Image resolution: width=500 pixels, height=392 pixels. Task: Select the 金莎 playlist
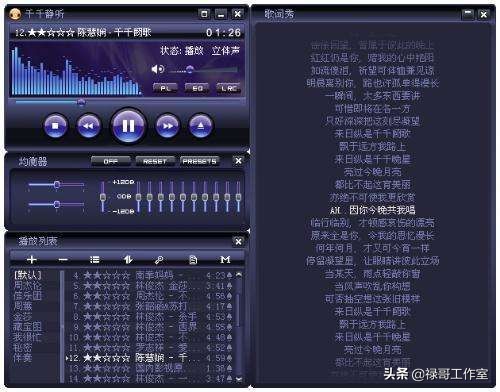[23, 316]
